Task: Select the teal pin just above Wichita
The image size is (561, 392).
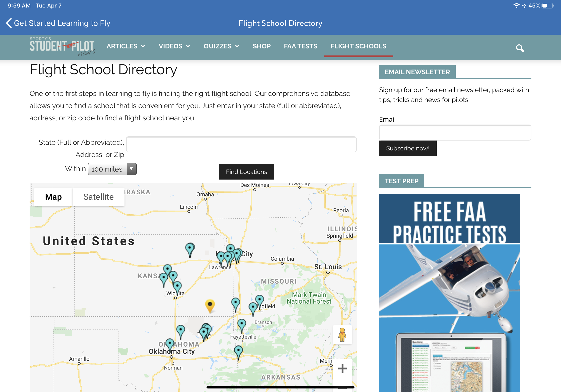Action: (177, 288)
